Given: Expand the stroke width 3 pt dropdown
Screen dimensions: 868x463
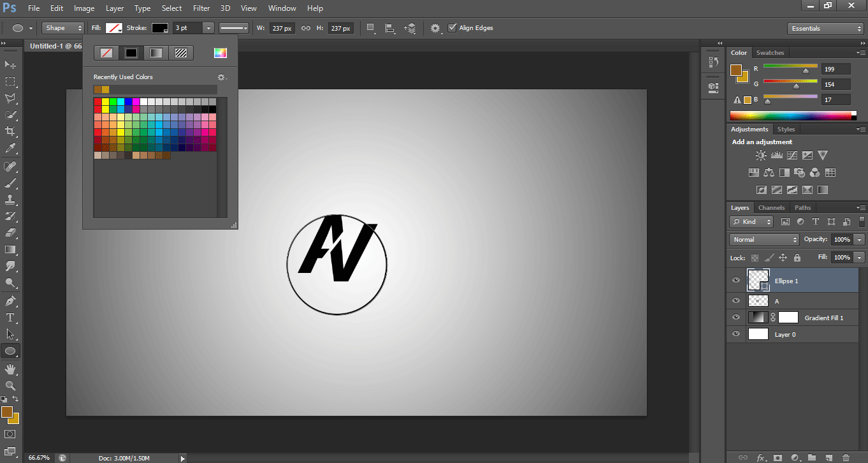Looking at the screenshot, I should pyautogui.click(x=208, y=28).
